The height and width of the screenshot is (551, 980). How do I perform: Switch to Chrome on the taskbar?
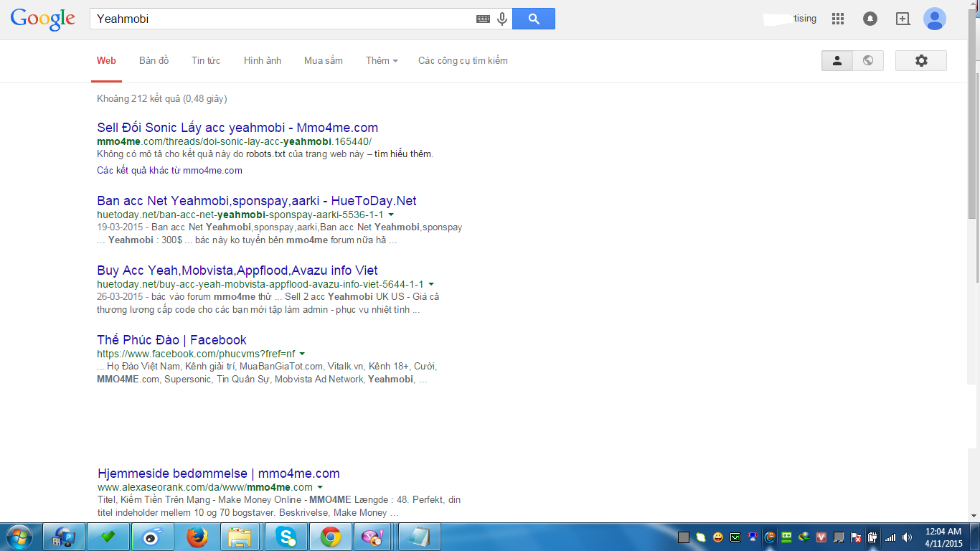point(330,537)
